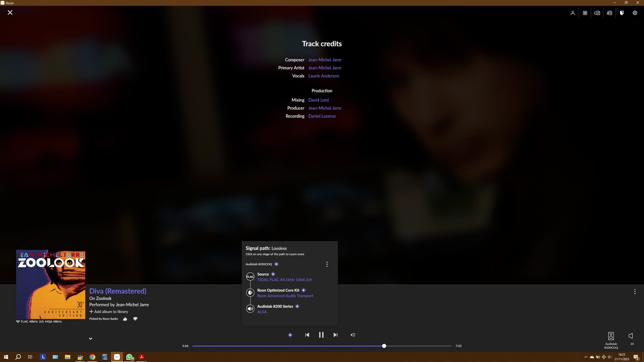This screenshot has height=362, width=644.
Task: Open Producer Jean-Michel Jarre link
Action: (x=325, y=108)
